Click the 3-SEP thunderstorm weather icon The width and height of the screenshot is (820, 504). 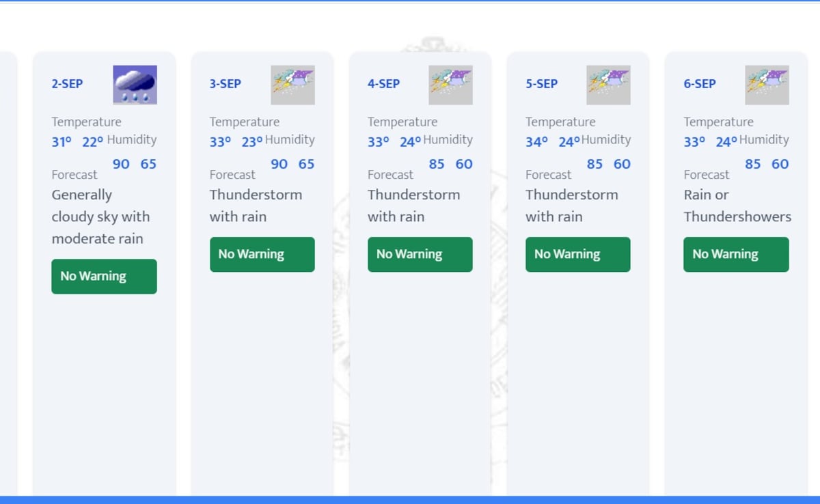click(292, 85)
